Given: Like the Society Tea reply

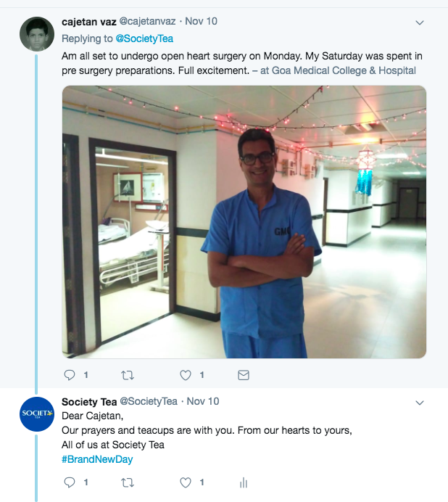Looking at the screenshot, I should [186, 482].
